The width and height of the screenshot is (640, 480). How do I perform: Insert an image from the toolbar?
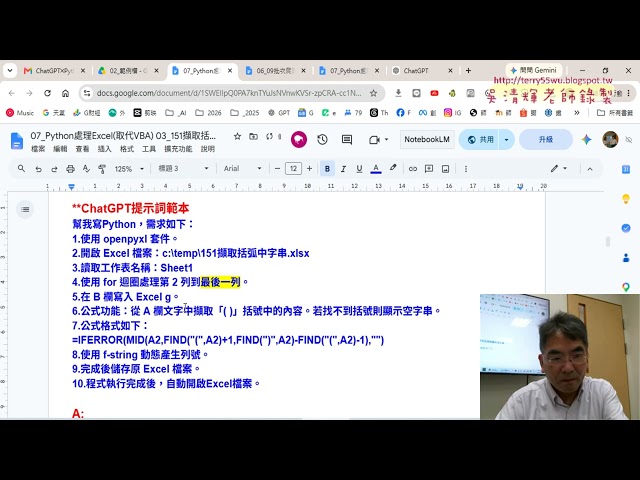[445, 169]
